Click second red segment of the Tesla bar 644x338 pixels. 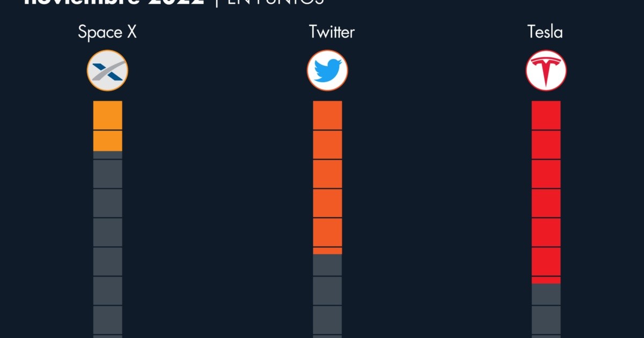tap(546, 145)
